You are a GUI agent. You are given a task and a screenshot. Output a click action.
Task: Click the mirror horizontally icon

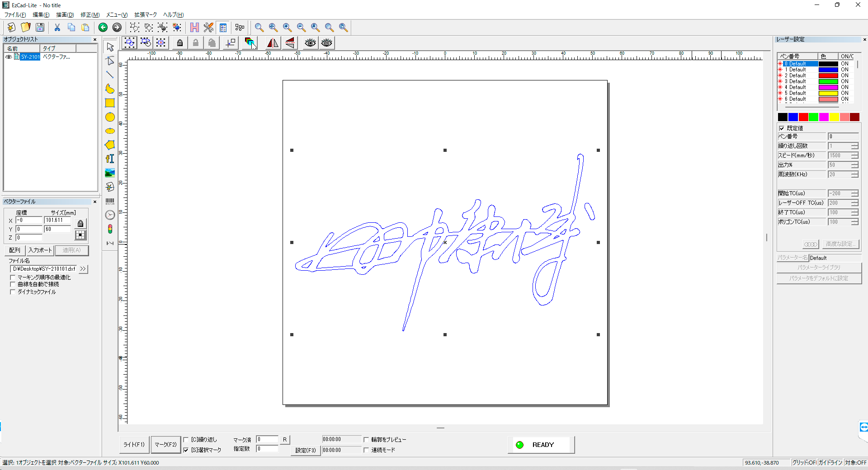[273, 43]
